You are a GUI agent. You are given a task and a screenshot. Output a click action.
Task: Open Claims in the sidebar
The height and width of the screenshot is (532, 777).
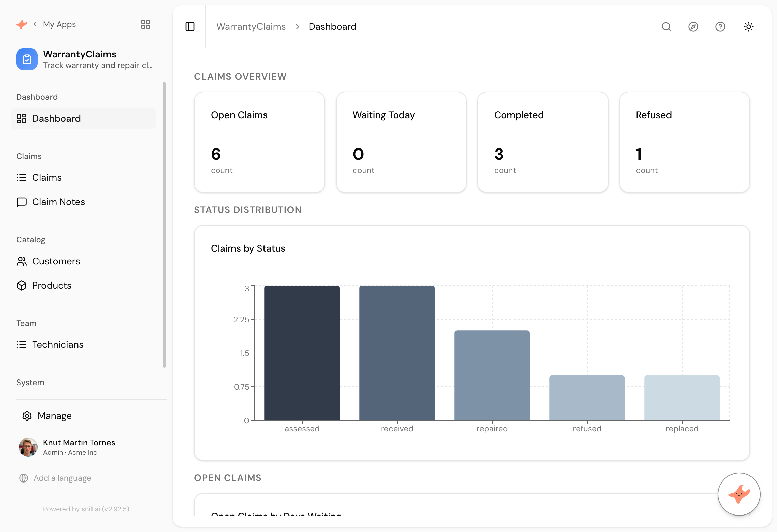click(x=84, y=178)
